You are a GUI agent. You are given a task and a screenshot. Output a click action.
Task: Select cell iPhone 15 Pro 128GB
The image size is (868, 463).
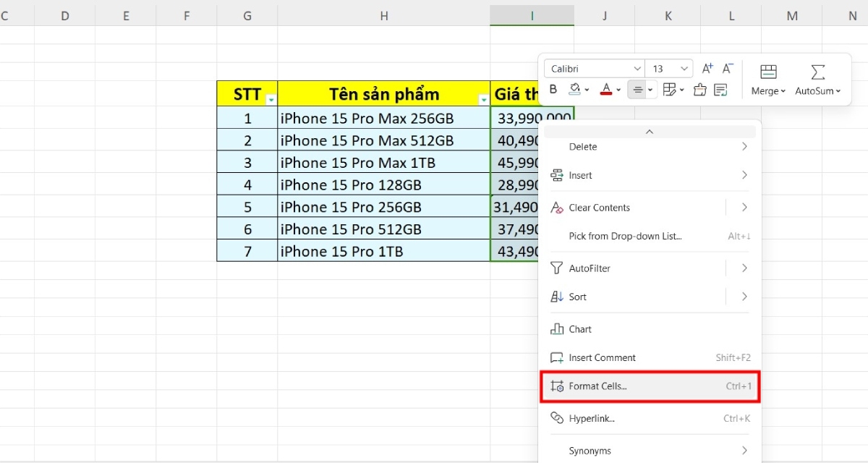point(384,184)
